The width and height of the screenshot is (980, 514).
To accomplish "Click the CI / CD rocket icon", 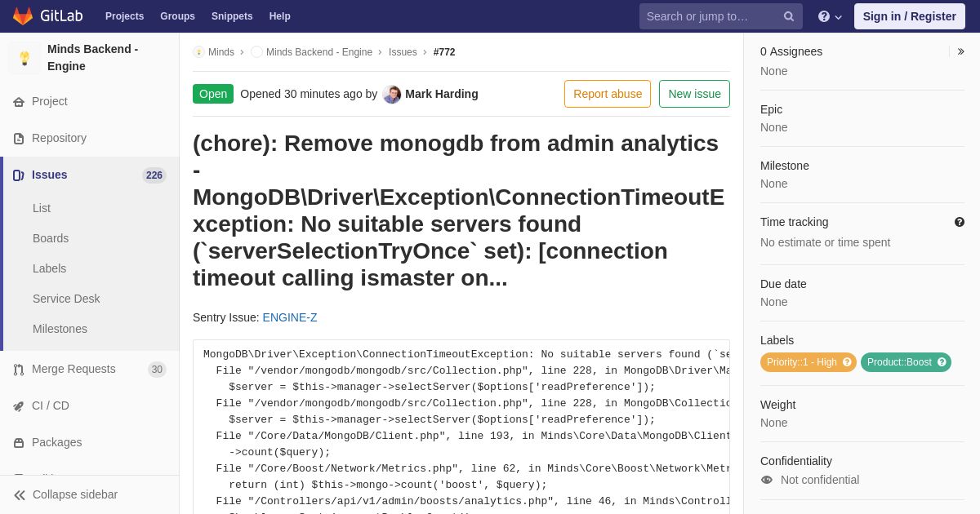I will point(19,406).
